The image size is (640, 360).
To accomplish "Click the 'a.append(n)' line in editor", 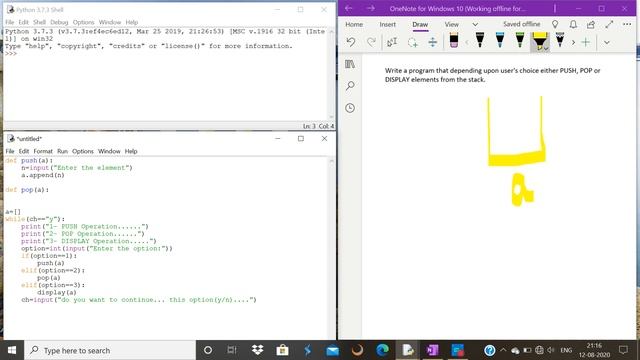I will pos(43,175).
